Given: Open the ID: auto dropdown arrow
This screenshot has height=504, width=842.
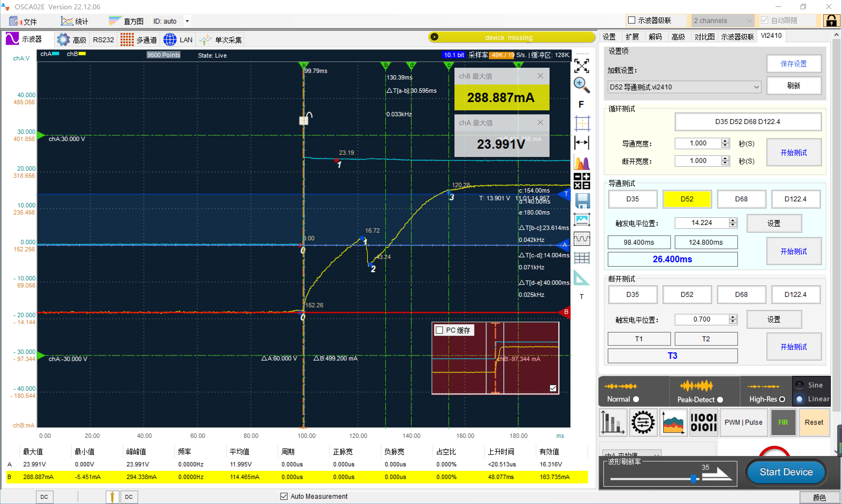Looking at the screenshot, I should click(187, 21).
